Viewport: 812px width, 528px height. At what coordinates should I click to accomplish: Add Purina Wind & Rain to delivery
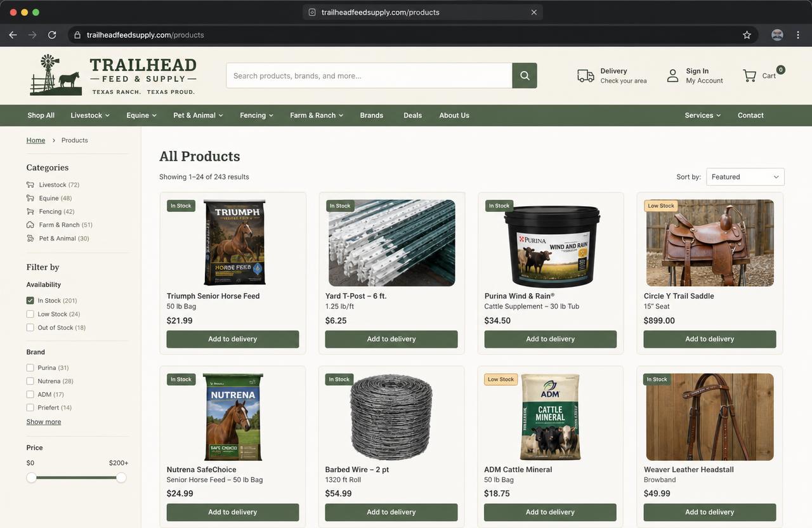551,339
